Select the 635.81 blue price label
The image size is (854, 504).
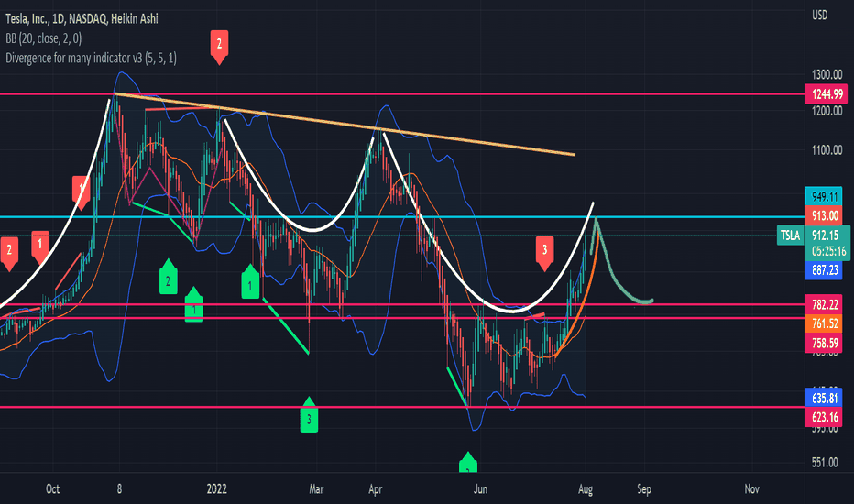tap(824, 398)
